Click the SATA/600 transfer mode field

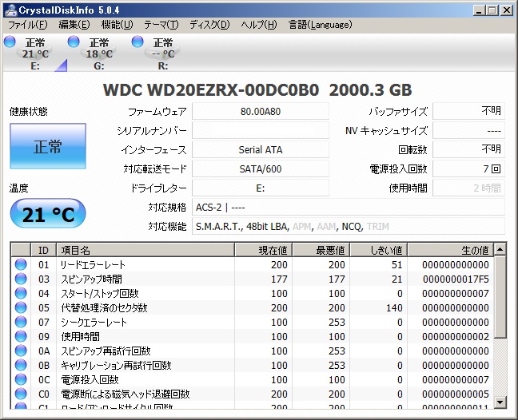click(261, 169)
